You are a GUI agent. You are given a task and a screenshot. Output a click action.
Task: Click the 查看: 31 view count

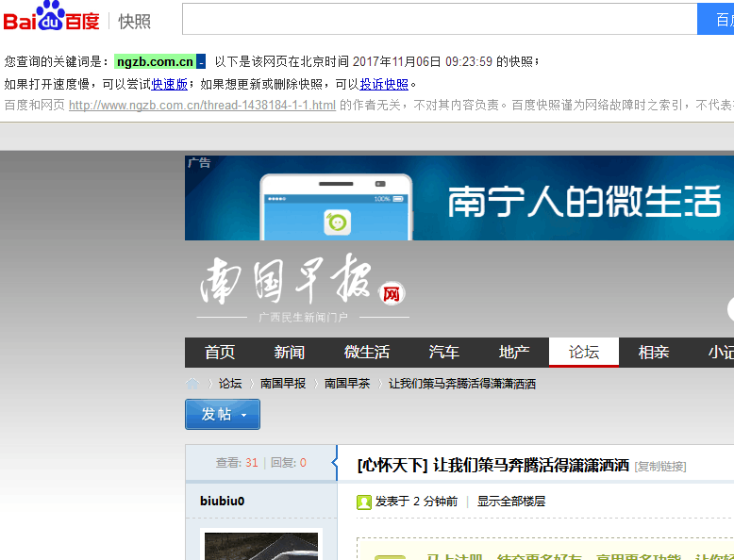(237, 463)
